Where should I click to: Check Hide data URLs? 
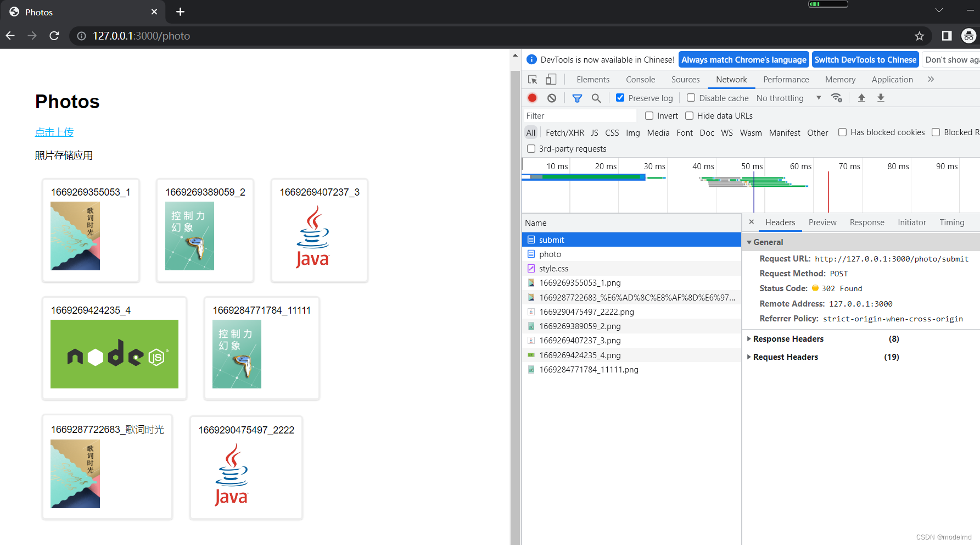click(x=689, y=116)
